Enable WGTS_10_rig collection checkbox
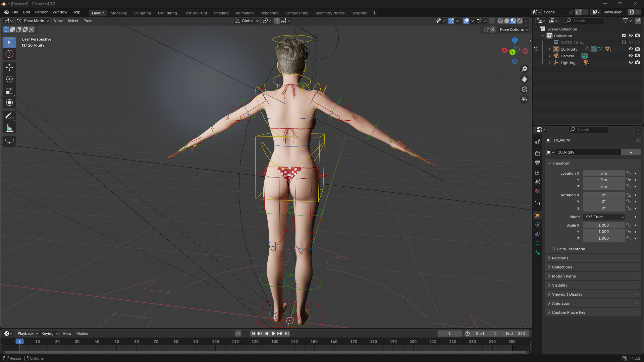Viewport: 644px width, 362px height. coord(624,42)
